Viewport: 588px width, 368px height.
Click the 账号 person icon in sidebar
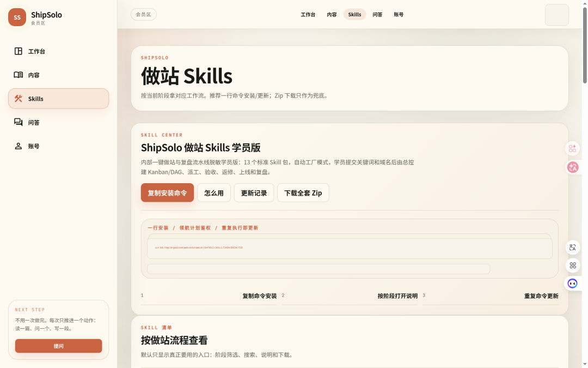point(19,146)
